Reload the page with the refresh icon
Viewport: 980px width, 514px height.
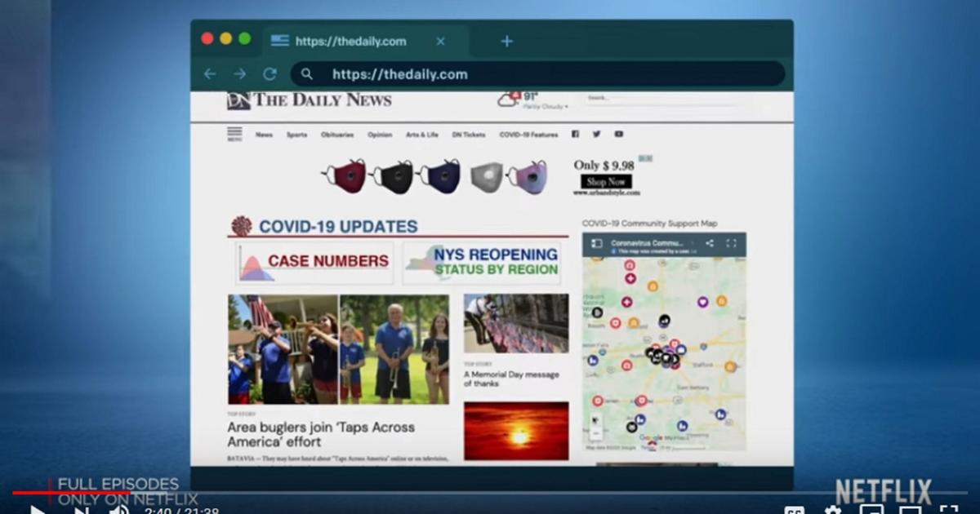click(269, 74)
